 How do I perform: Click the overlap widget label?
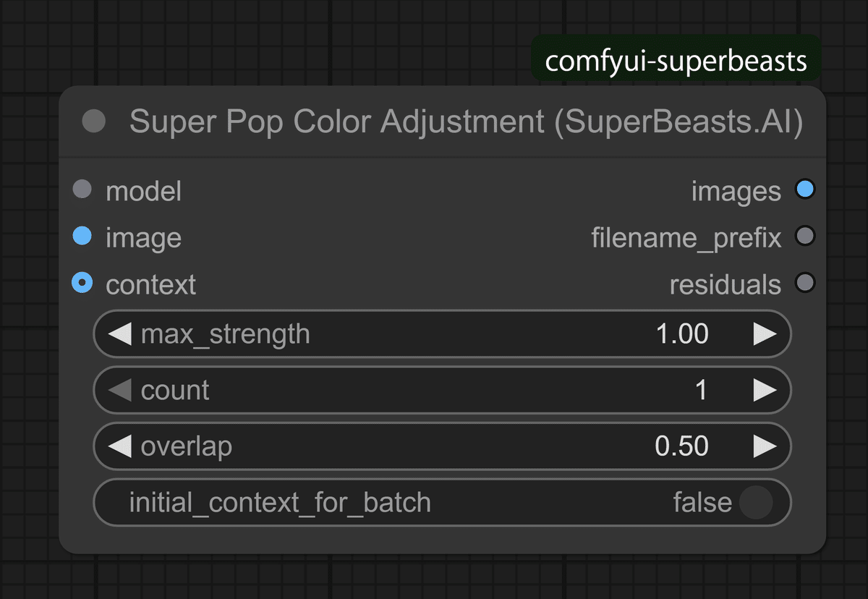point(187,446)
